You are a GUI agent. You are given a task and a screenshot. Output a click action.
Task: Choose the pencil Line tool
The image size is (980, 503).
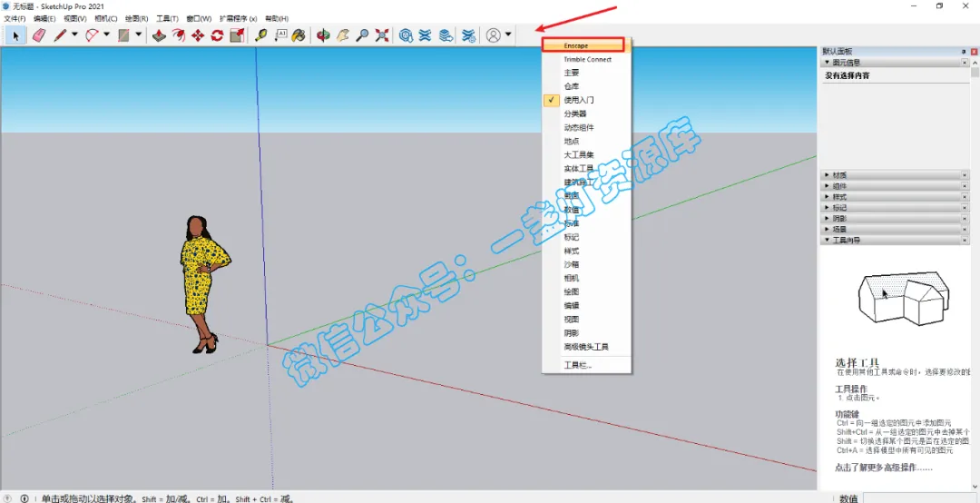(x=60, y=35)
